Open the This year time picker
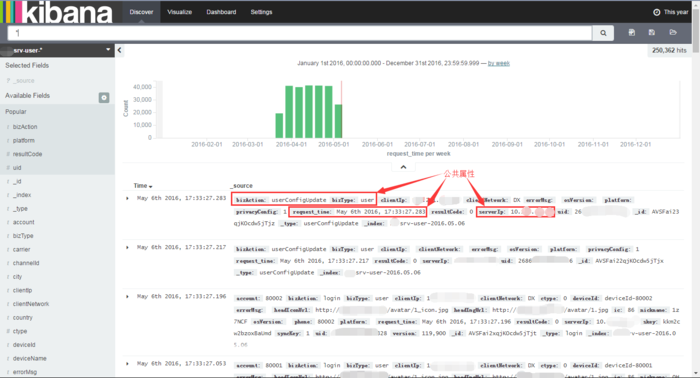This screenshot has height=378, width=700. click(671, 12)
